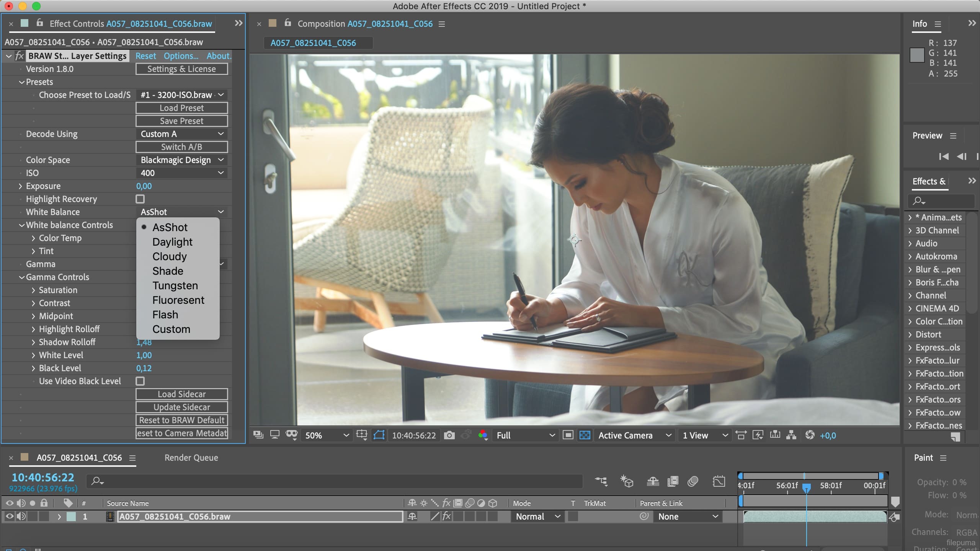980x551 pixels.
Task: Switch to the Render Queue tab
Action: pos(191,458)
